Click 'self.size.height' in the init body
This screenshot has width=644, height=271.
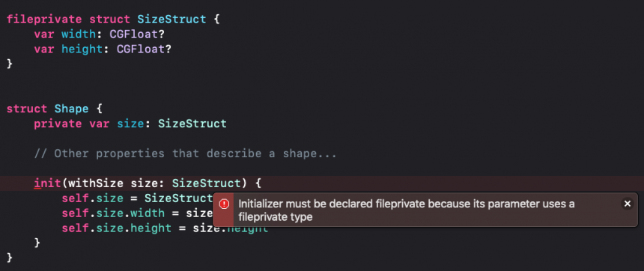point(117,228)
